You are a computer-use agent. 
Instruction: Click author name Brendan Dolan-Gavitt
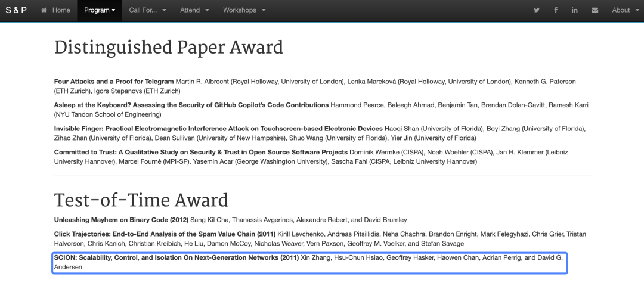coord(514,105)
